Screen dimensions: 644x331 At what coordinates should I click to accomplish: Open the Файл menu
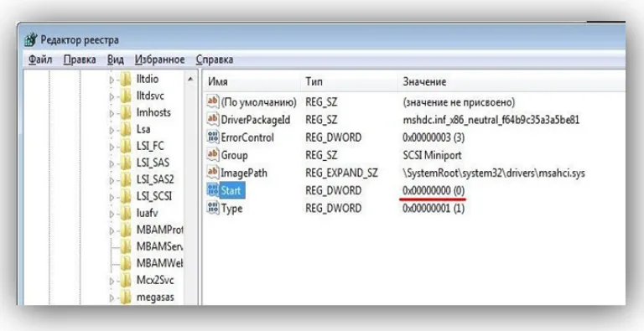[40, 60]
